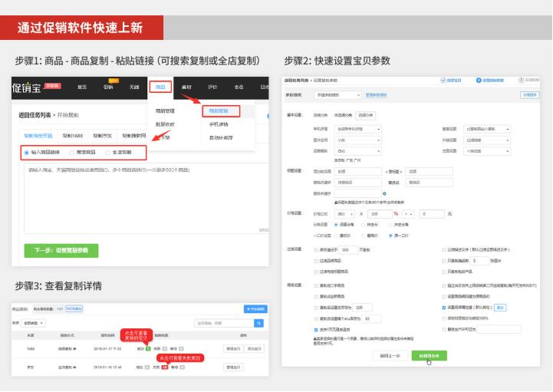Click the 设置复制参数 step indicator icon

click(x=479, y=80)
